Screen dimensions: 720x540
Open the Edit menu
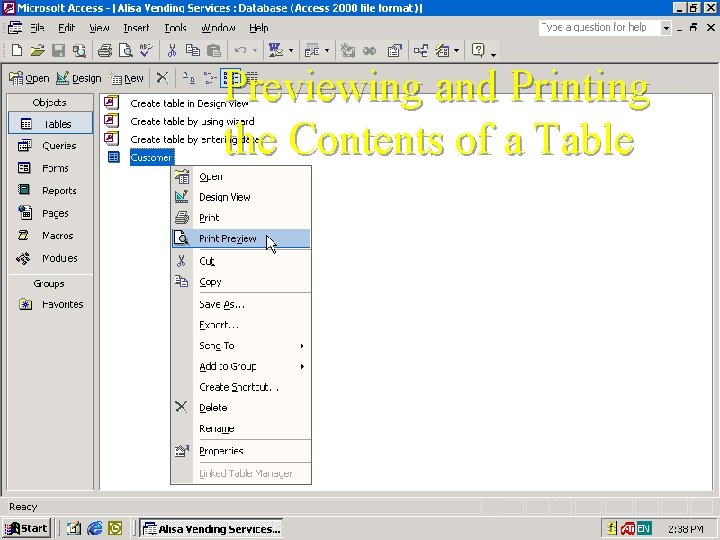[x=66, y=28]
